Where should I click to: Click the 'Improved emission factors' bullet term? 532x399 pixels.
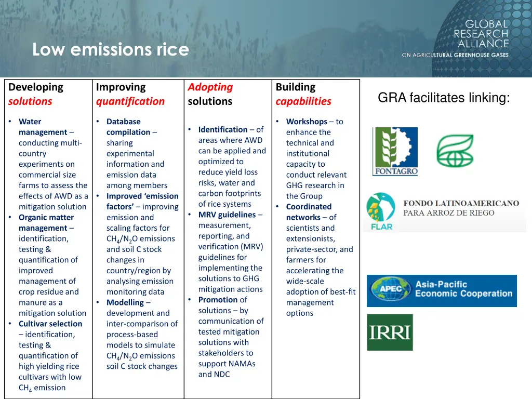coord(142,201)
